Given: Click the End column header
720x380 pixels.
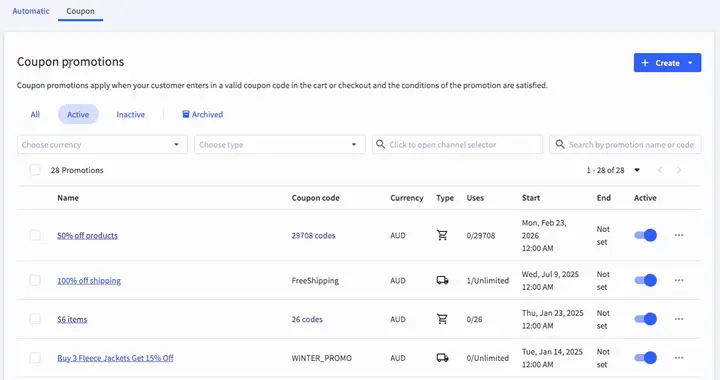Looking at the screenshot, I should pyautogui.click(x=604, y=198).
